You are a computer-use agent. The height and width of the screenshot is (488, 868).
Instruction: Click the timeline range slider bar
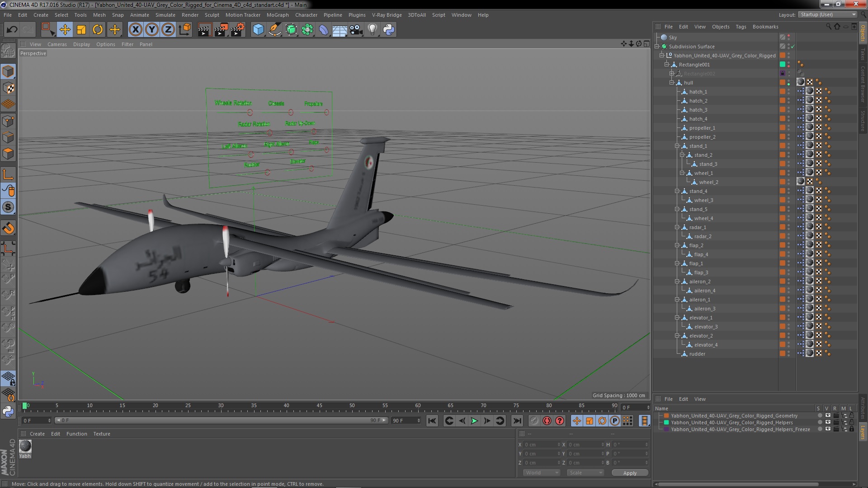(221, 420)
